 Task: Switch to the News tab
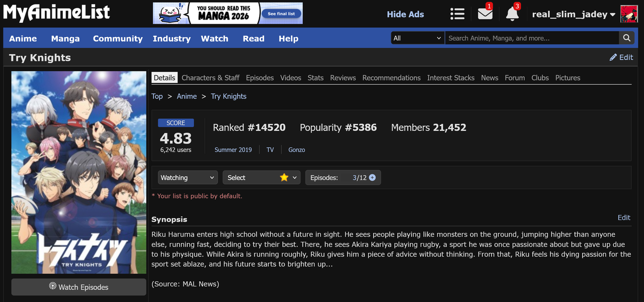(x=490, y=78)
